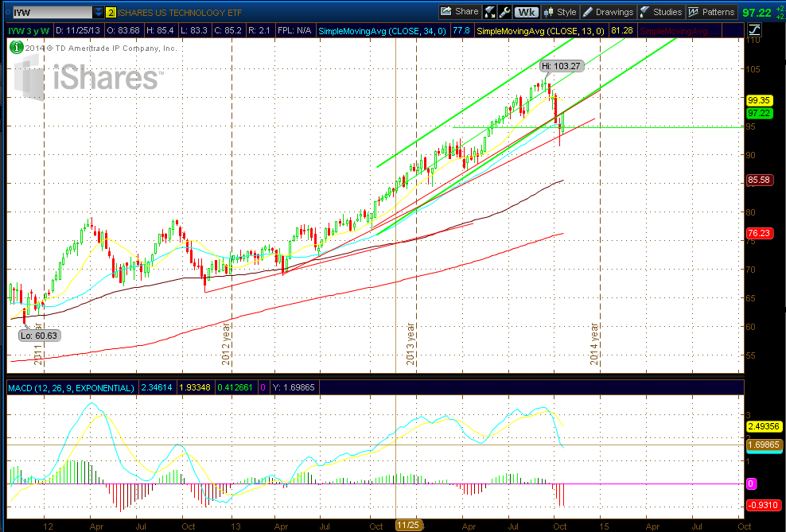Click the H: 85.4 high value

160,30
